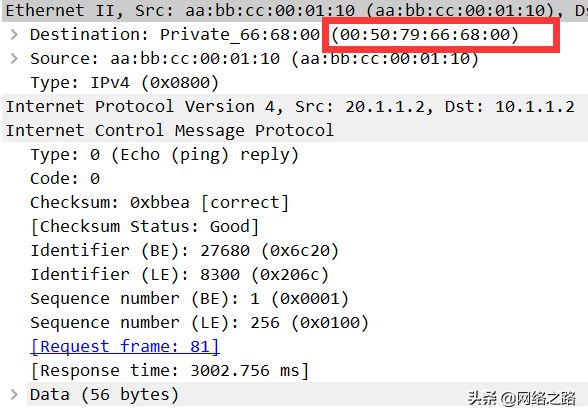Expand the Data (56 bytes) arrow
The height and width of the screenshot is (418, 588).
14,394
